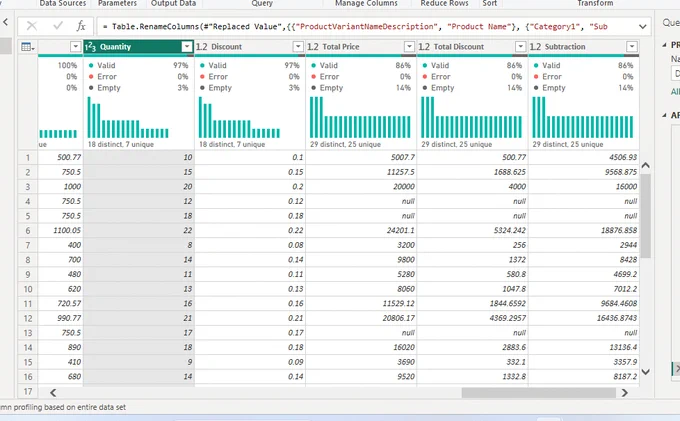
Task: Open the Total Discount filter dropdown
Action: click(520, 46)
